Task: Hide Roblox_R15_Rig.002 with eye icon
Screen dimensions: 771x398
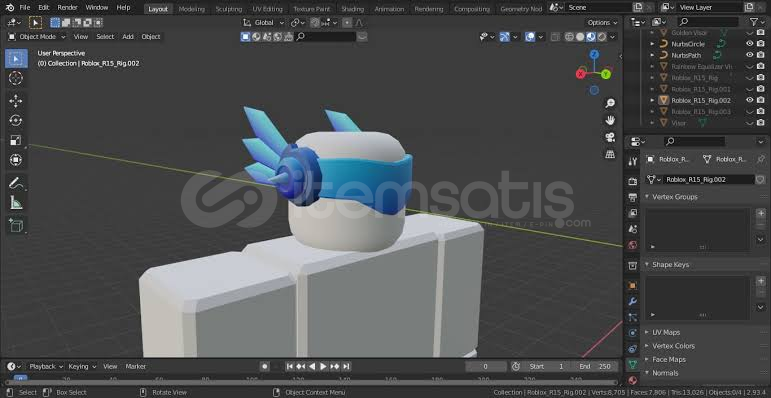Action: click(x=749, y=100)
